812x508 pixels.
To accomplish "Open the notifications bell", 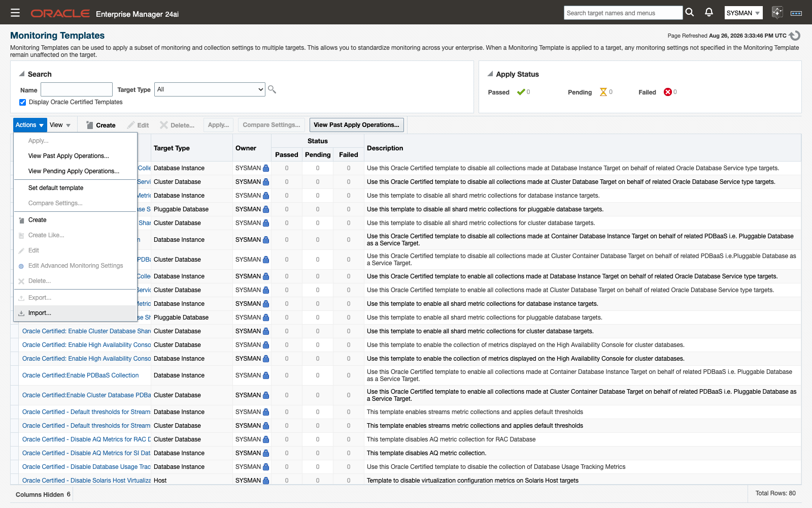I will click(x=709, y=12).
